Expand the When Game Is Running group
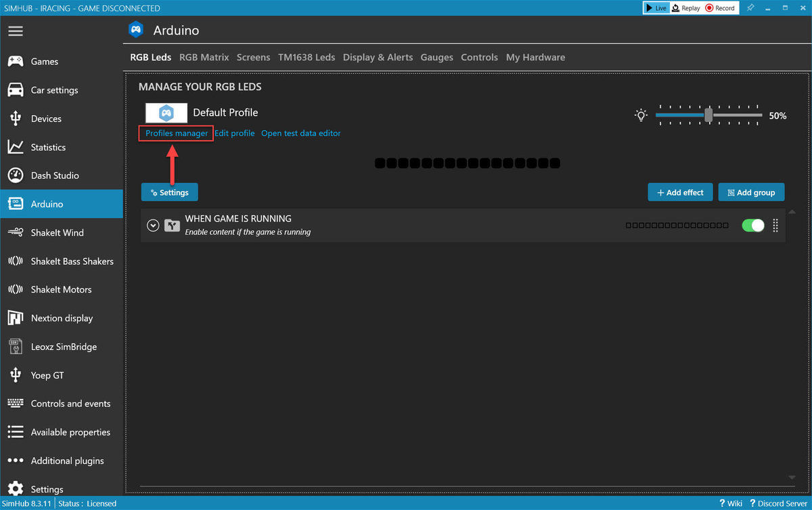Viewport: 812px width, 510px height. pyautogui.click(x=153, y=226)
